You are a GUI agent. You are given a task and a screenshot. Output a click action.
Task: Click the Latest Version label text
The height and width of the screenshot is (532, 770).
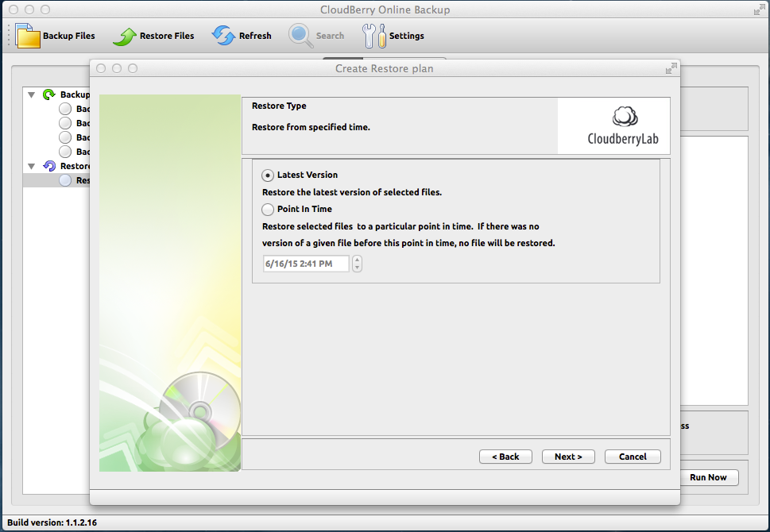(x=308, y=175)
